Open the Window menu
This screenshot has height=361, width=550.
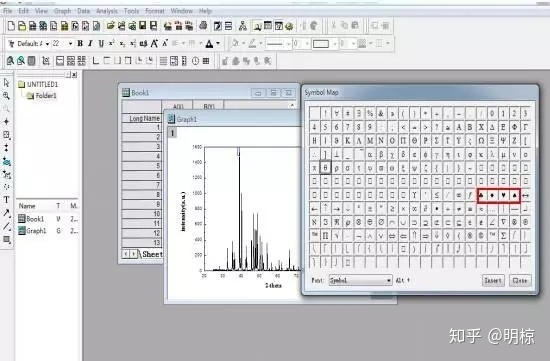pos(182,11)
